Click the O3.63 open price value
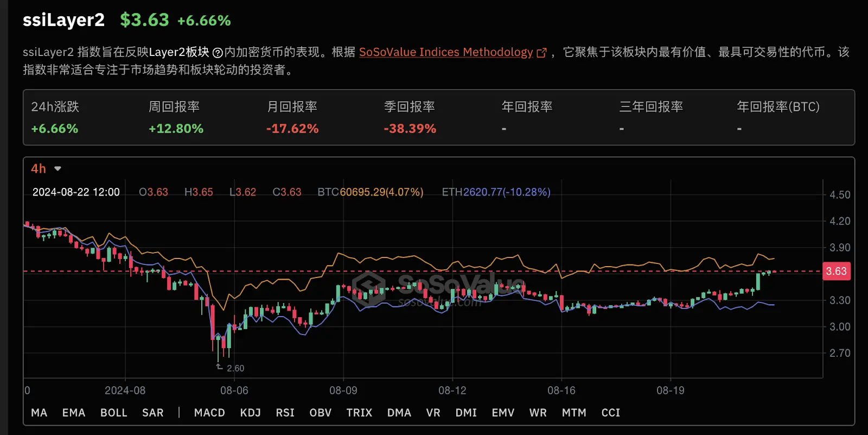Image resolution: width=868 pixels, height=435 pixels. tap(154, 192)
